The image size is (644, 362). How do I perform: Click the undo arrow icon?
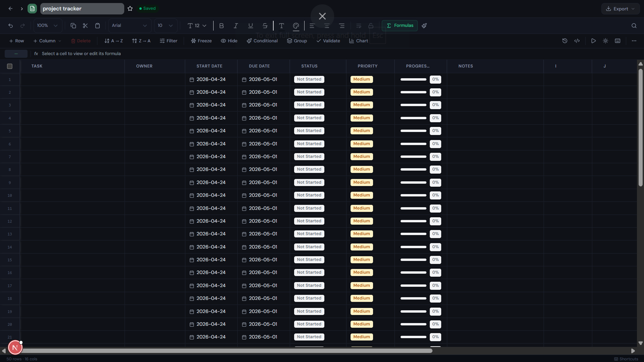point(11,26)
